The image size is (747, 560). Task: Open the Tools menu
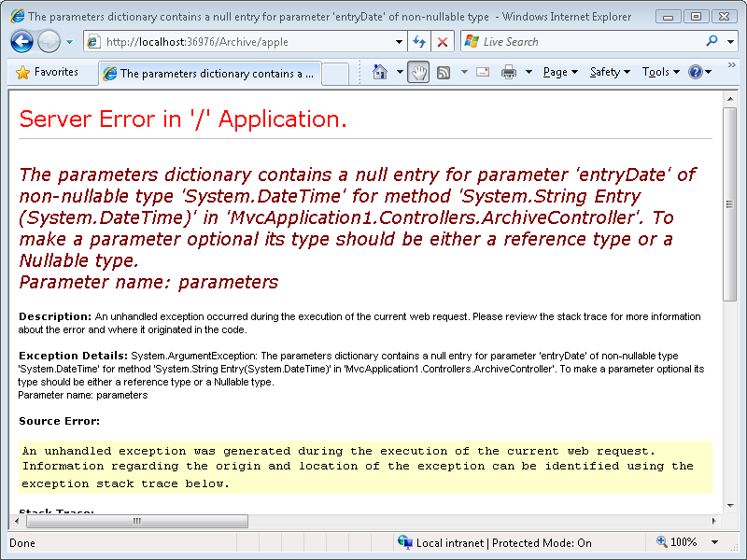[x=660, y=72]
